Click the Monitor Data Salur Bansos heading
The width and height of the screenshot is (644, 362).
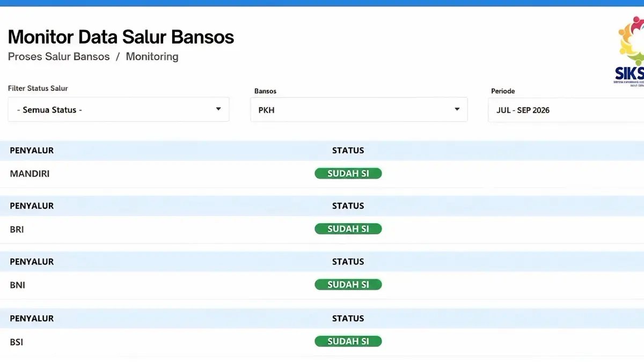tap(121, 36)
